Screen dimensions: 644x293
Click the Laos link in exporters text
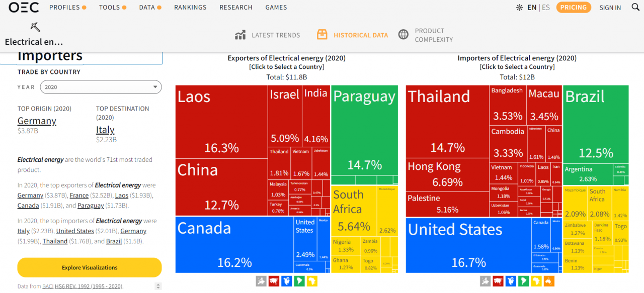(x=121, y=195)
